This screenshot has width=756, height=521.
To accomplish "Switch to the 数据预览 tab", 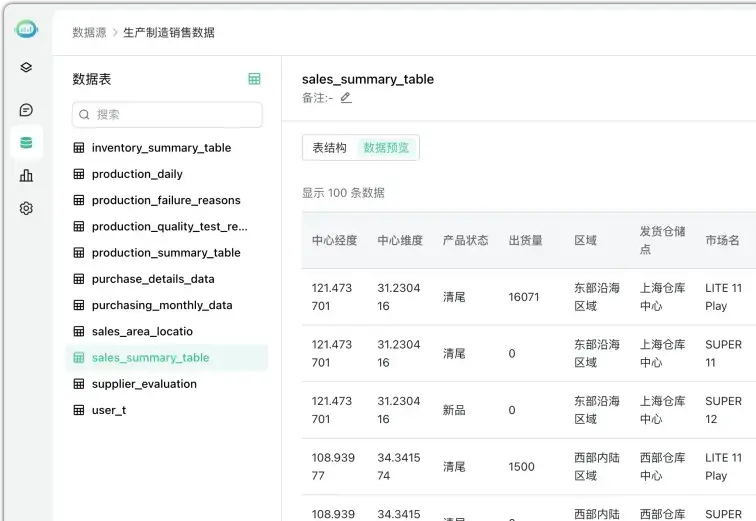I will 386,148.
